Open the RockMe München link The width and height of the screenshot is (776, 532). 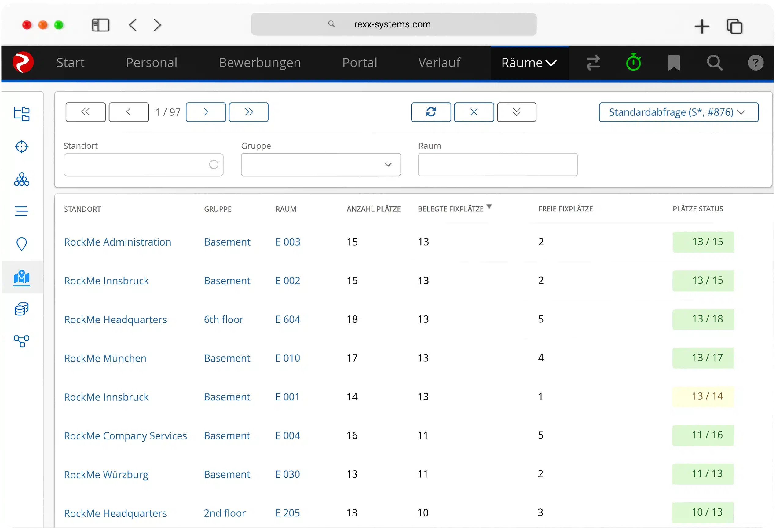pyautogui.click(x=105, y=358)
